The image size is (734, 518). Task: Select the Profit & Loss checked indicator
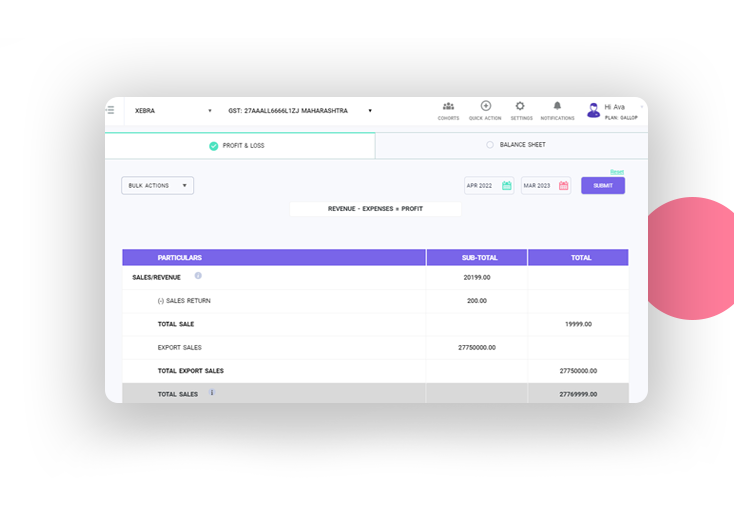coord(213,146)
